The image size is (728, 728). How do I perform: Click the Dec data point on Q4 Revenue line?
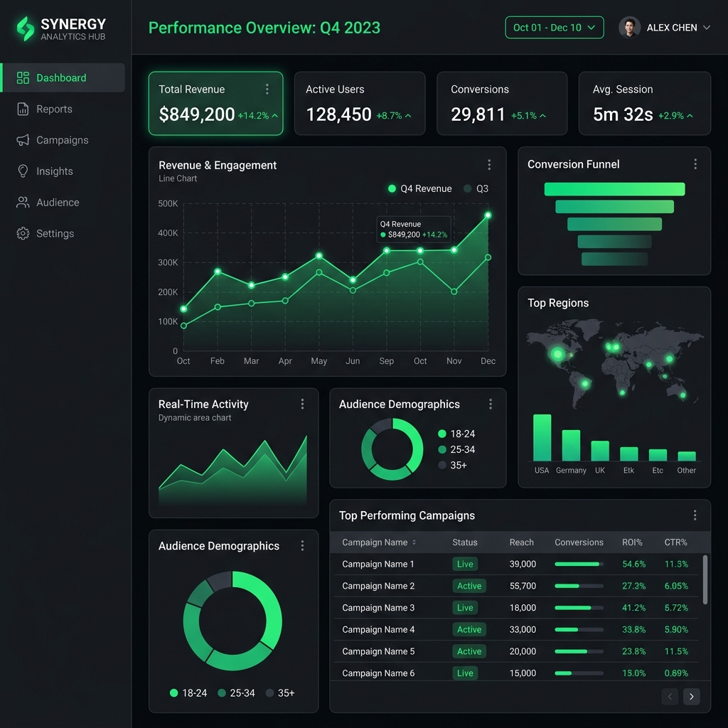tap(488, 215)
